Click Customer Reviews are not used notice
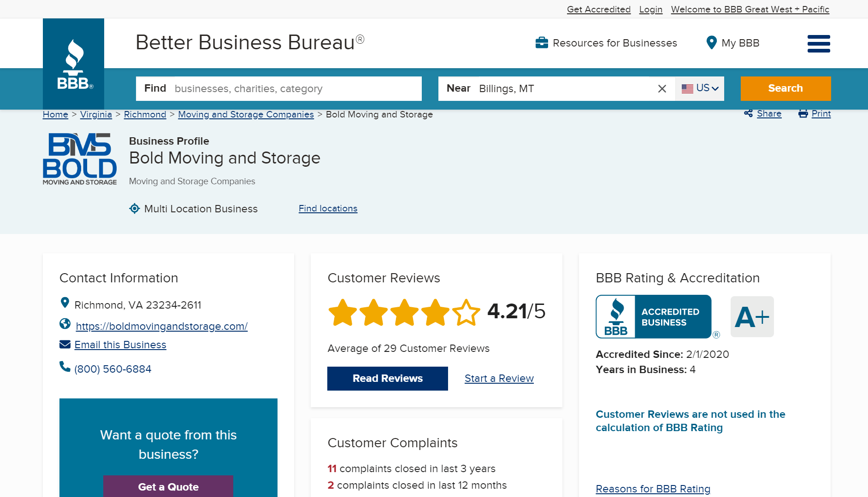The width and height of the screenshot is (868, 497). 691,421
